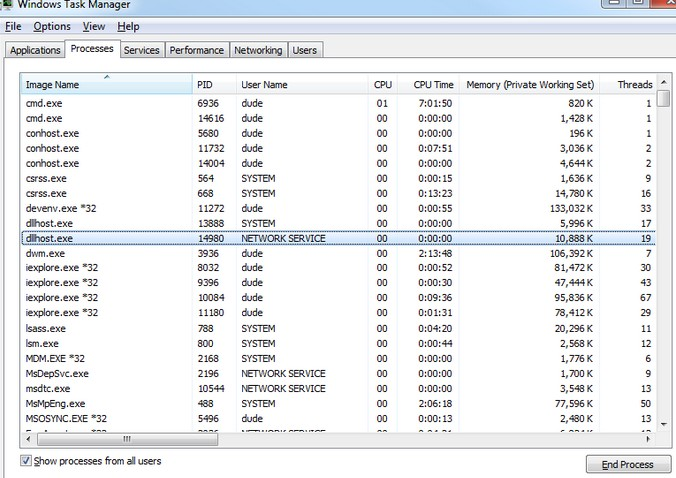Select iexplore.exe *32 with PID 8032
This screenshot has height=478, width=676.
(x=338, y=268)
